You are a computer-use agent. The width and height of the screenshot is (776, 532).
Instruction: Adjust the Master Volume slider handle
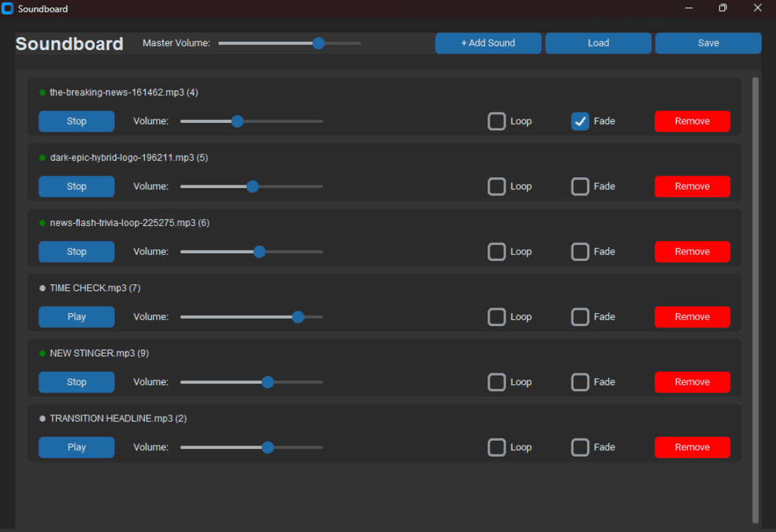[x=319, y=43]
